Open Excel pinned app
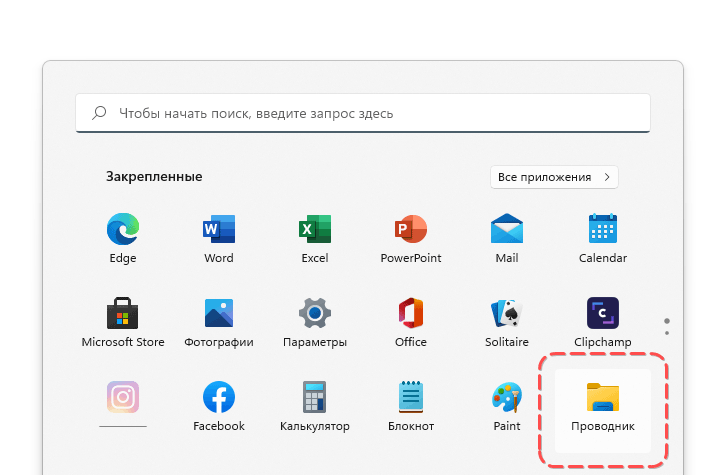This screenshot has height=475, width=710. 315,238
